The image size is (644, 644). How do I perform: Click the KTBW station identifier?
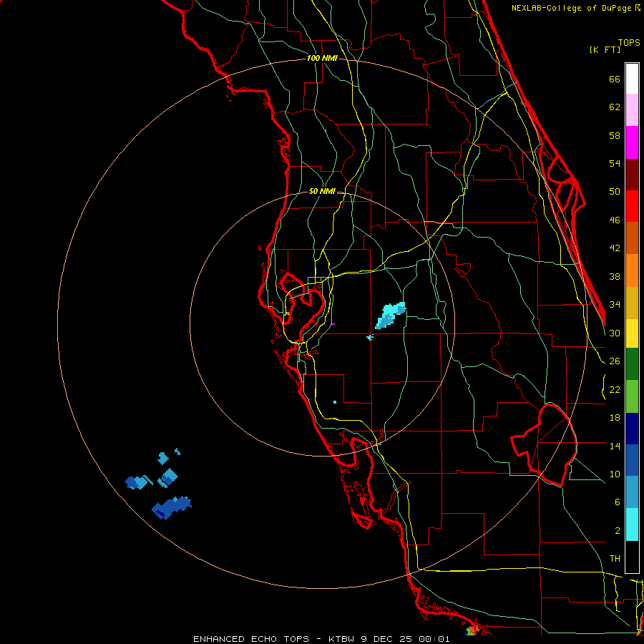tap(343, 639)
